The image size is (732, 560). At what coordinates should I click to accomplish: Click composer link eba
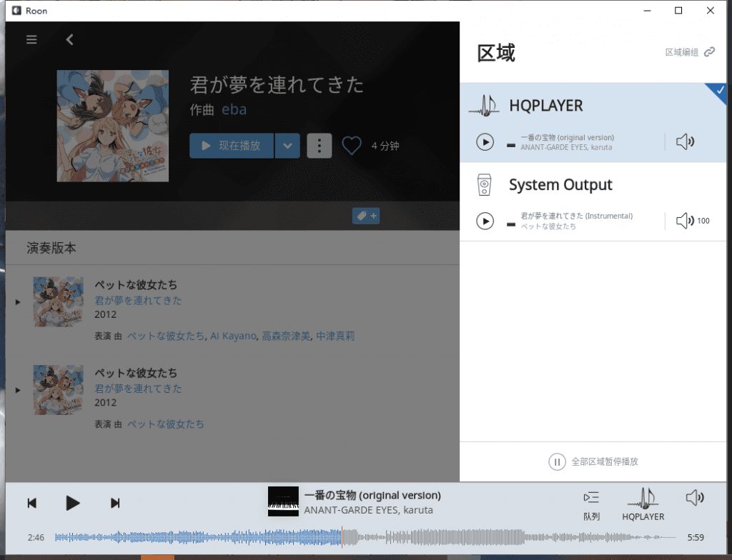(234, 109)
